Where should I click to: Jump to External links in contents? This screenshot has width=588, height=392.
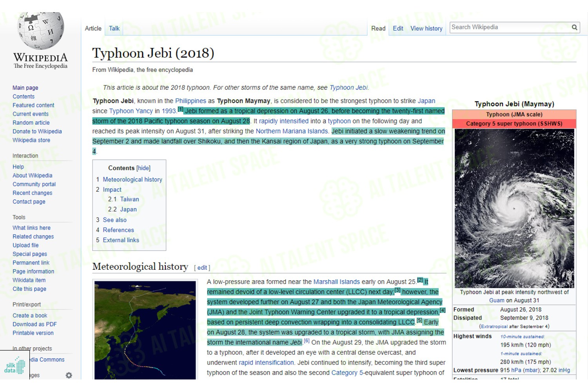tap(121, 240)
